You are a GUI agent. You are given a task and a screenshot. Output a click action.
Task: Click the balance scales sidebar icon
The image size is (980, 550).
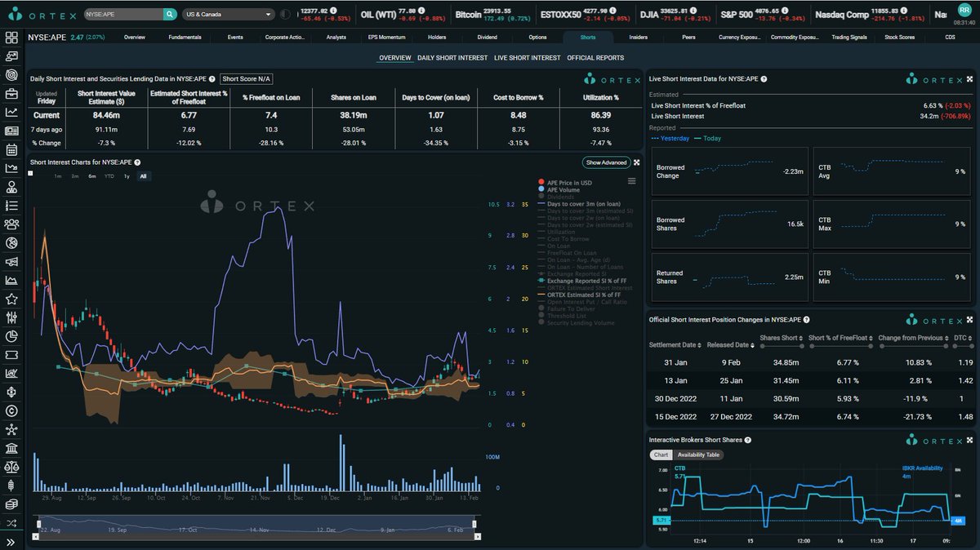[11, 467]
